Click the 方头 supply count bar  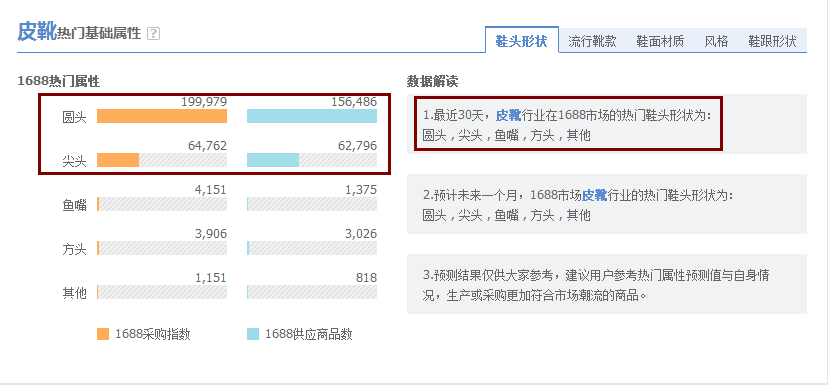pyautogui.click(x=312, y=248)
